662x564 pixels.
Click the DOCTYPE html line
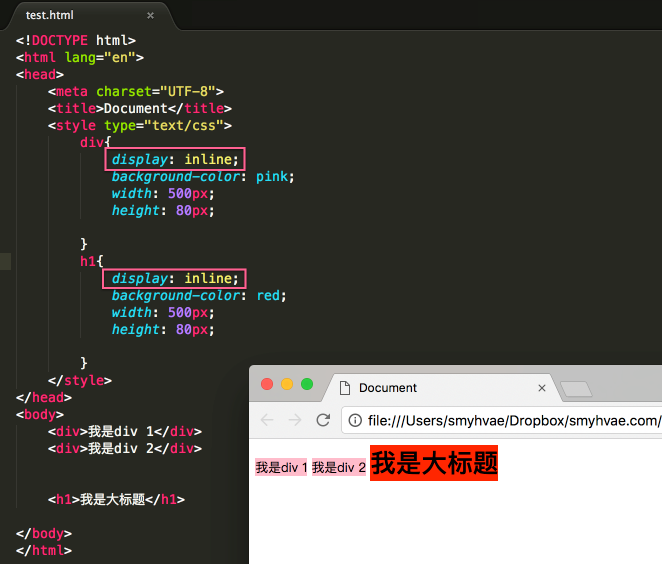(76, 41)
